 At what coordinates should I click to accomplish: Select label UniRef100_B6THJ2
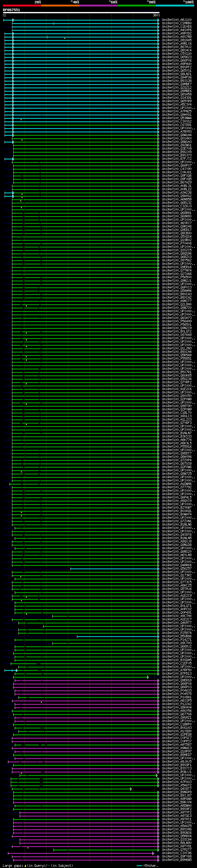(177, 47)
